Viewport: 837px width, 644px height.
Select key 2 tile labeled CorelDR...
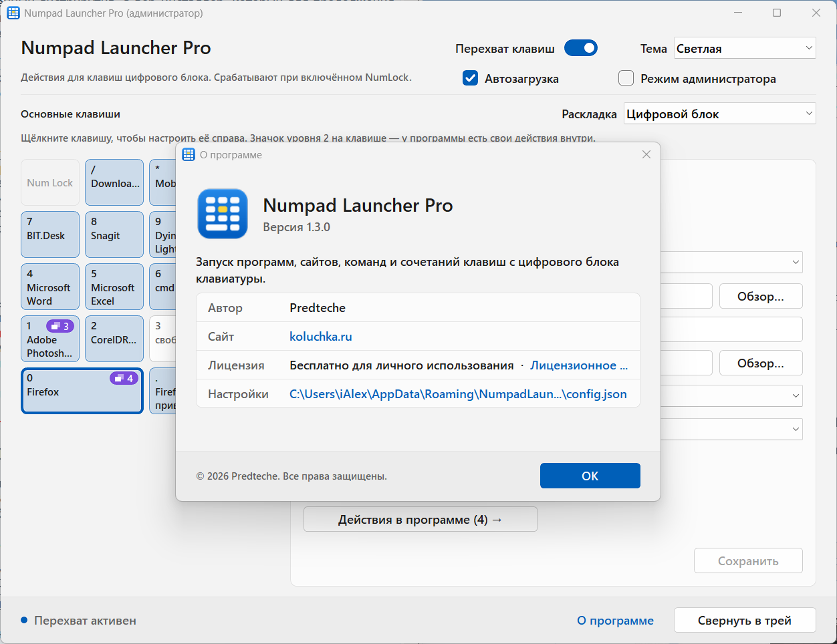point(114,339)
